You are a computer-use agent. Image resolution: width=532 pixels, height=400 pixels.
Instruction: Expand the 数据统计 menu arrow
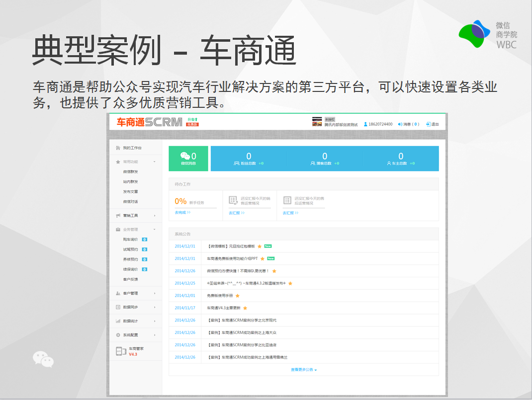point(154,321)
